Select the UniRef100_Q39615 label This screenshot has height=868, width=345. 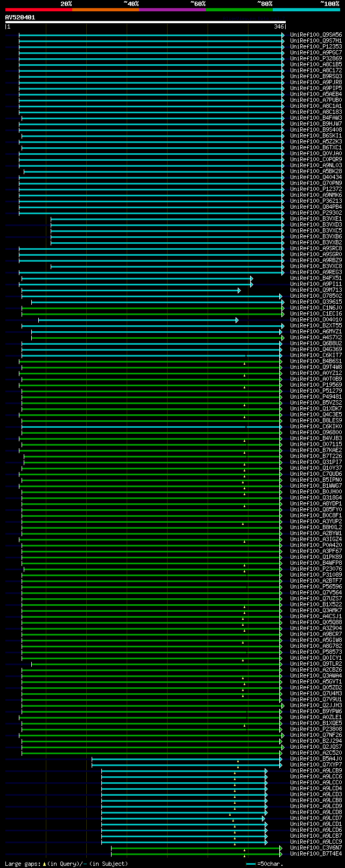316,302
